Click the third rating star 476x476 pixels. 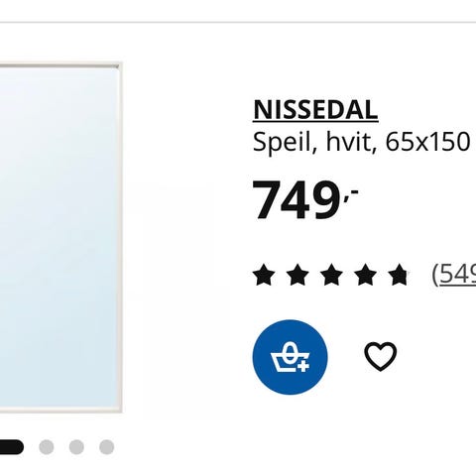331,275
